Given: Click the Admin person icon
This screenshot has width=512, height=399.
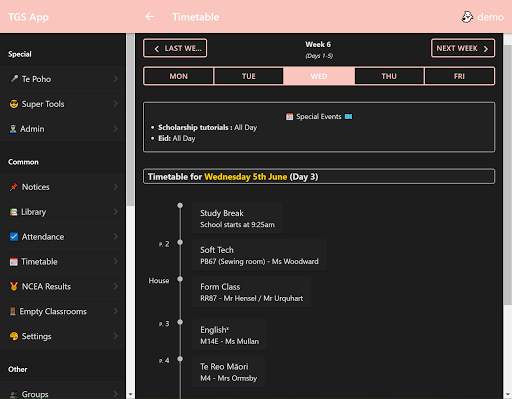Looking at the screenshot, I should [13, 129].
